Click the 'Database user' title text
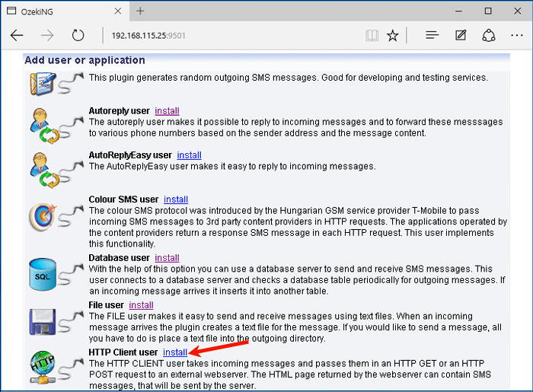The height and width of the screenshot is (392, 533). [x=119, y=258]
